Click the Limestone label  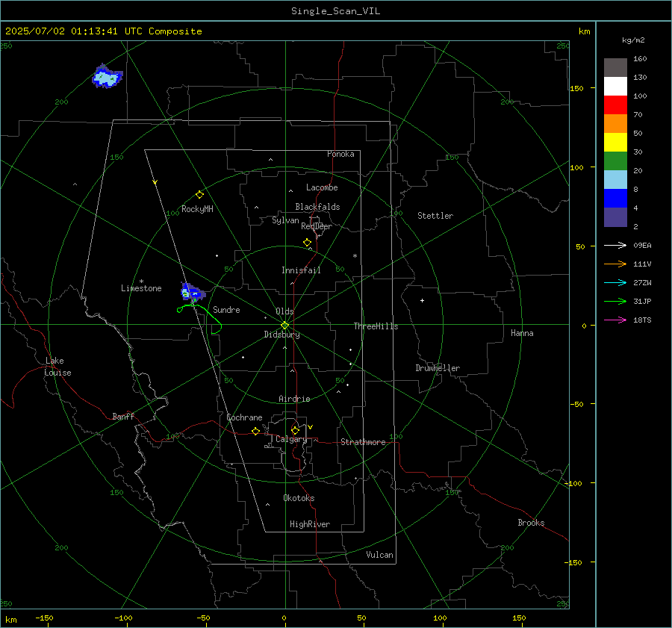pyautogui.click(x=141, y=288)
